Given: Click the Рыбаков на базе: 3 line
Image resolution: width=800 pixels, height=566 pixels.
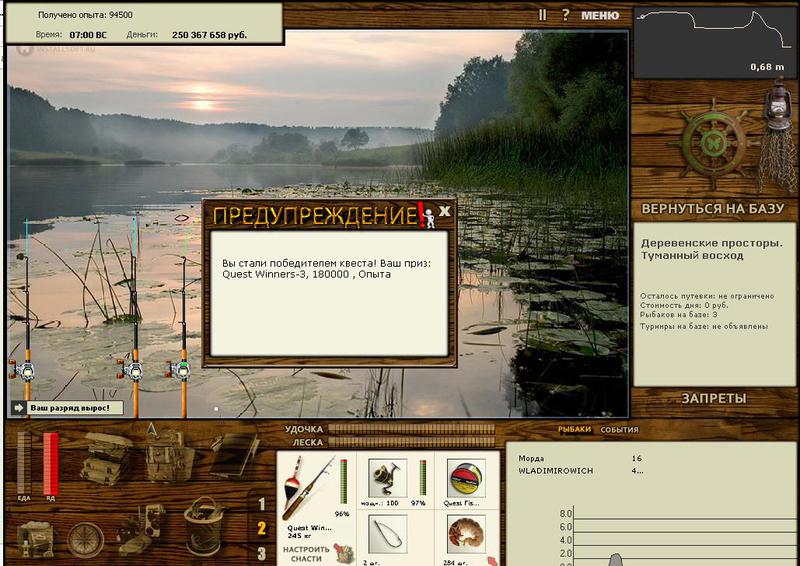Looking at the screenshot, I should point(679,314).
